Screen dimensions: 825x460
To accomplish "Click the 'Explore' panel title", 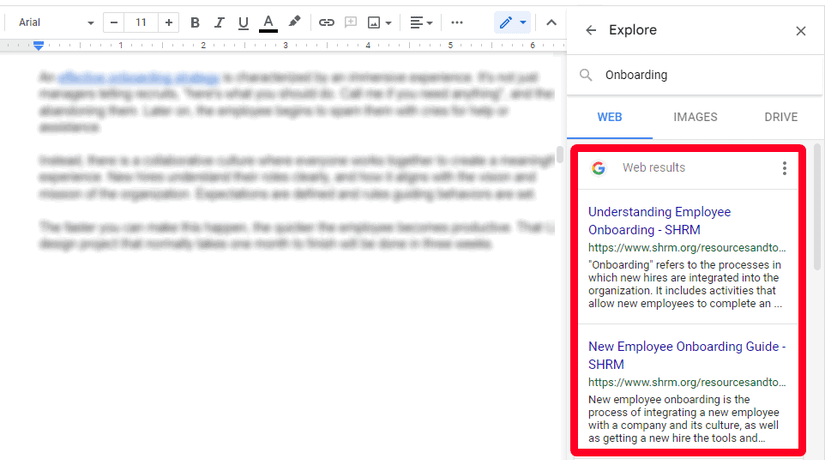I will pos(632,30).
